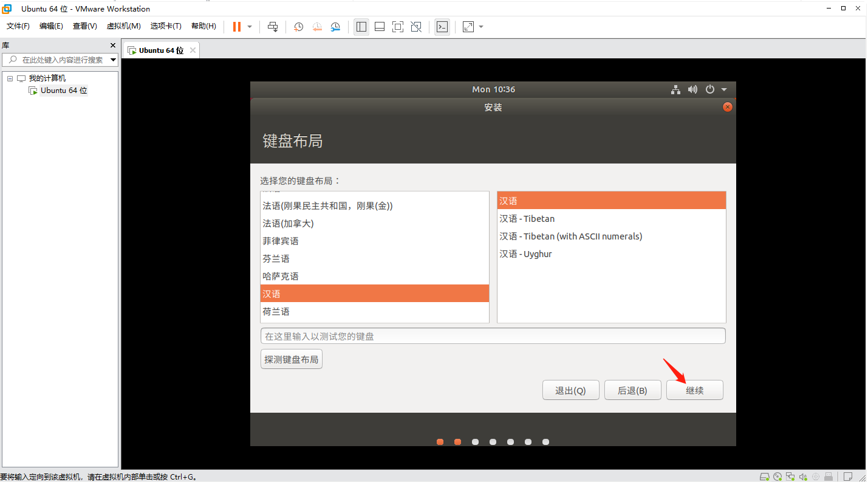Toggle the unity mode icon

coord(416,27)
